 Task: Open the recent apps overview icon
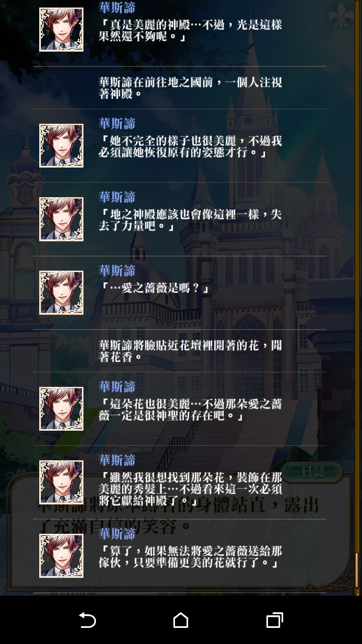coord(274,620)
